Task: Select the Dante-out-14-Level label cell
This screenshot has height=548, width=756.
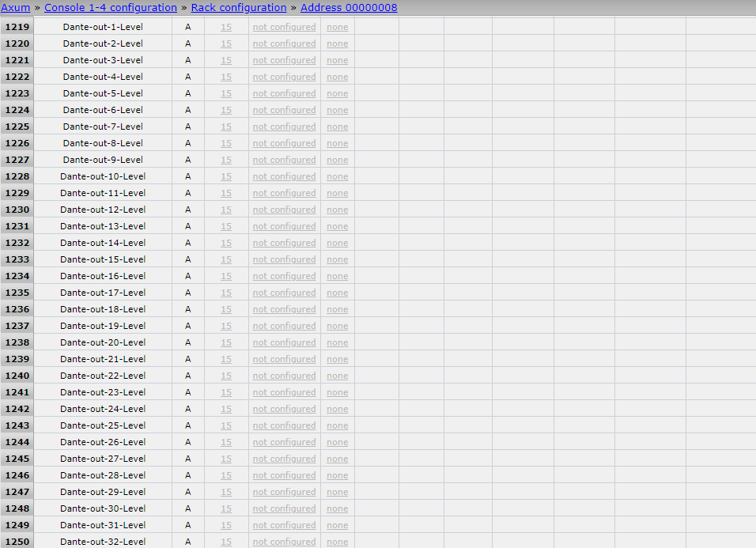Action: click(x=103, y=243)
